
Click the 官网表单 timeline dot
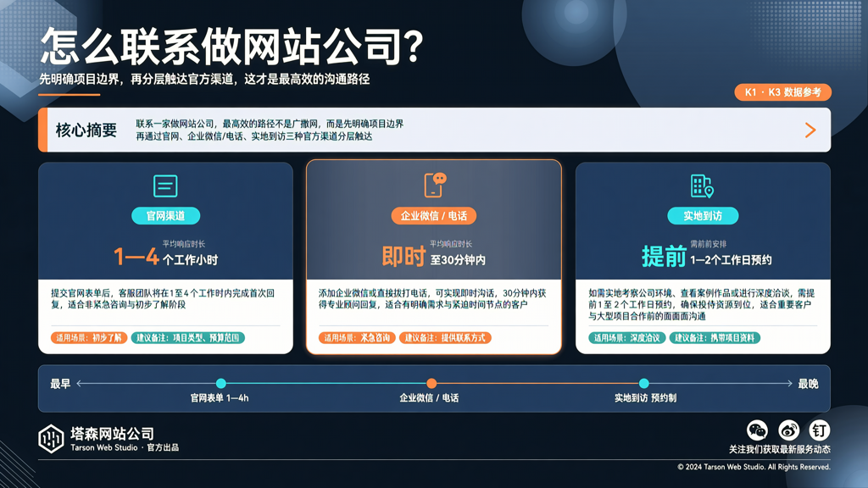click(x=221, y=383)
